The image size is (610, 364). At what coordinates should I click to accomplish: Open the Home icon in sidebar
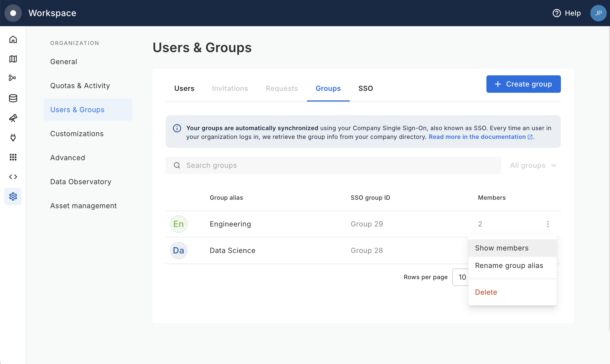coord(13,39)
